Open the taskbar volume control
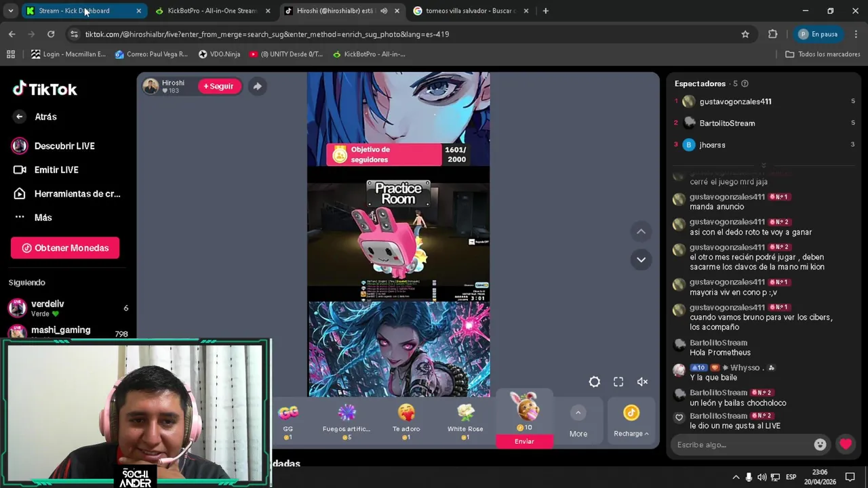This screenshot has height=488, width=868. click(x=762, y=477)
